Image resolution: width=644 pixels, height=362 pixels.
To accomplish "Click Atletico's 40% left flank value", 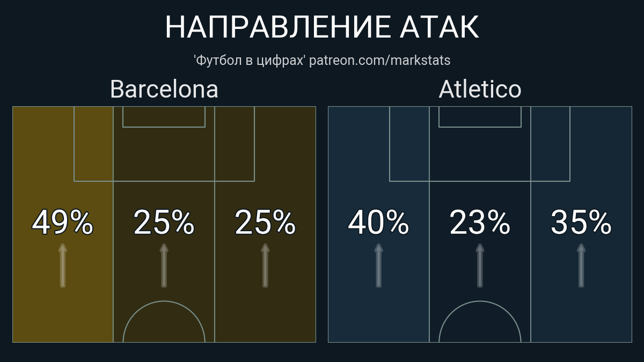I will coord(378,223).
